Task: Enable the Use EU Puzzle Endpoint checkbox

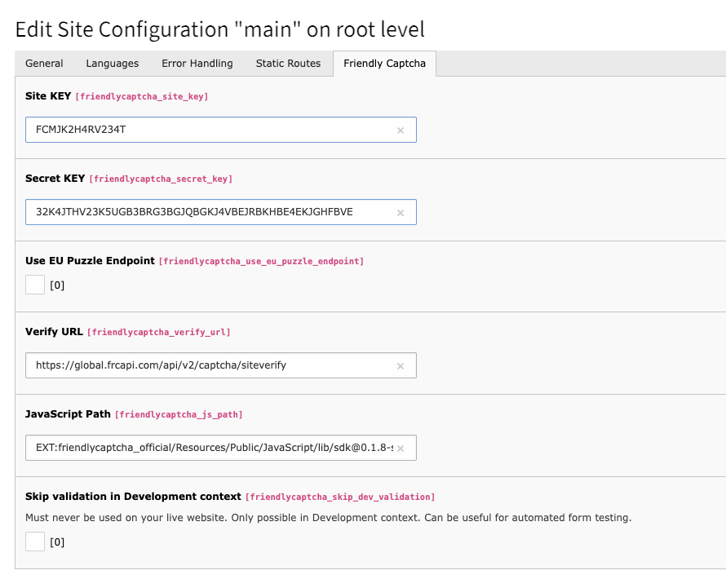Action: [x=34, y=285]
